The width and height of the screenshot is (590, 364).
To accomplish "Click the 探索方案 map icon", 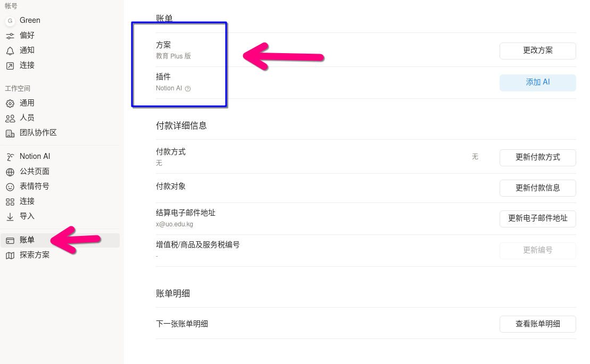I will [10, 255].
